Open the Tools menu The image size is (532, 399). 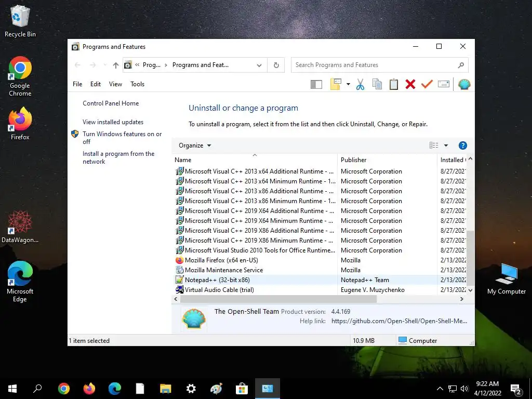pyautogui.click(x=137, y=84)
